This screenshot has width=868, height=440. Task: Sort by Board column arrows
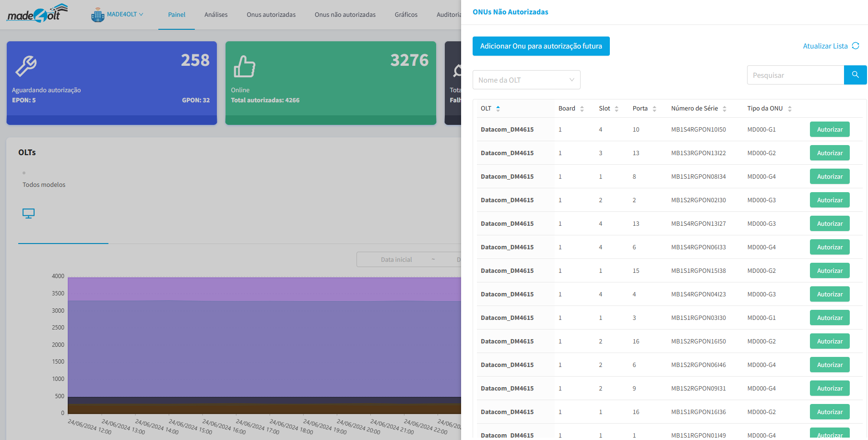point(582,109)
